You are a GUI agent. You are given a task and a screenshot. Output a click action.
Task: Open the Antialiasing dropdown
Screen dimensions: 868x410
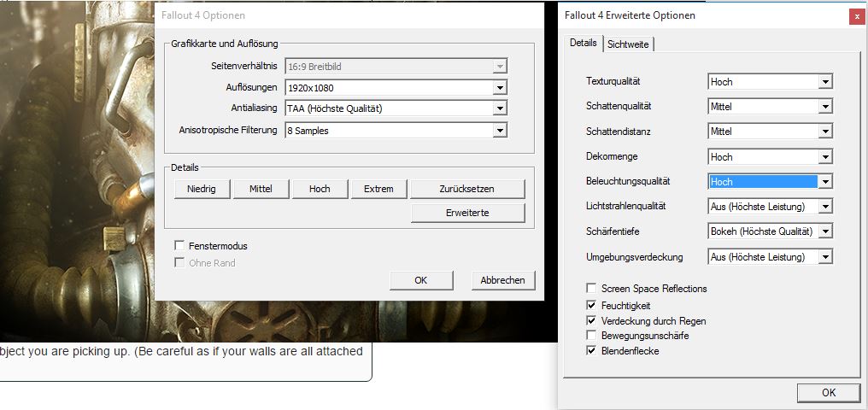click(x=396, y=108)
